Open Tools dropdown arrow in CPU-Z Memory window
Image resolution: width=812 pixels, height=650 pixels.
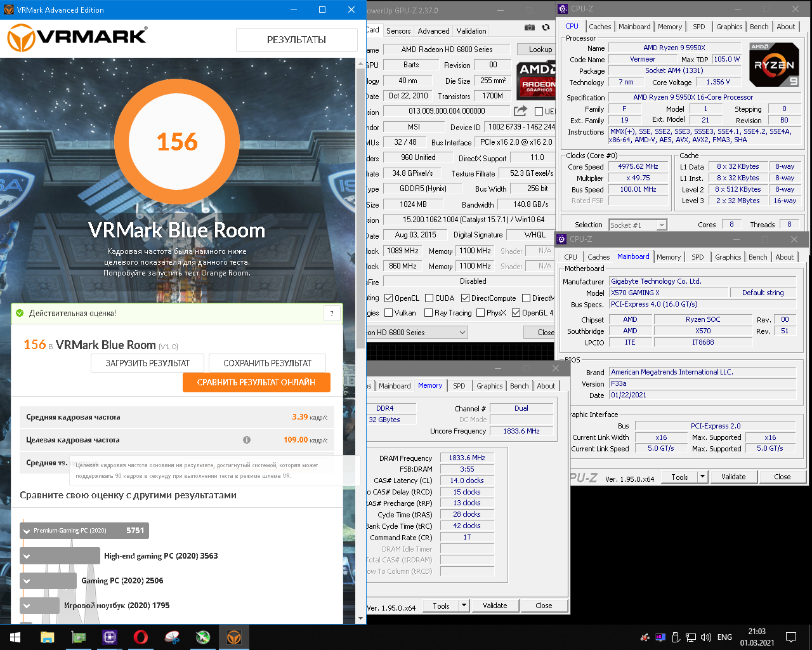pyautogui.click(x=464, y=606)
